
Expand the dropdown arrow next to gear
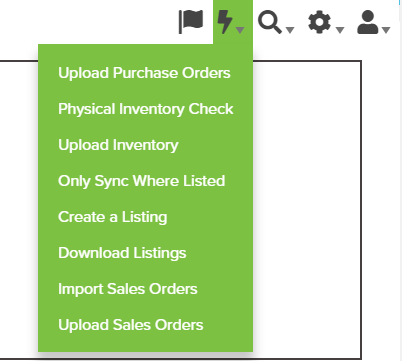(340, 30)
